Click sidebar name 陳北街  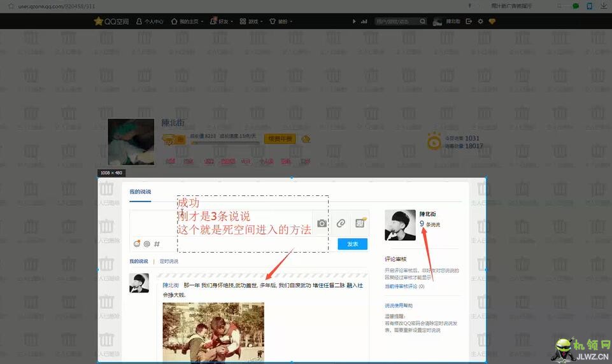pyautogui.click(x=427, y=214)
